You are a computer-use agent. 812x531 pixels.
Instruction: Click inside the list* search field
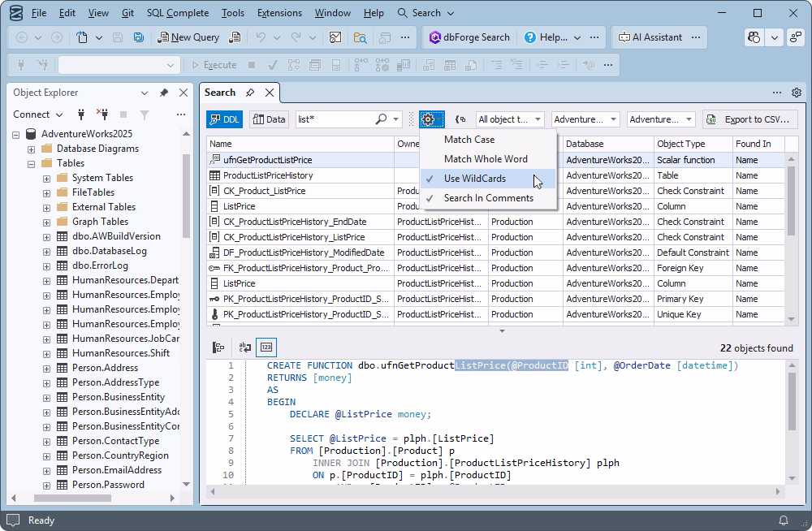(x=341, y=119)
